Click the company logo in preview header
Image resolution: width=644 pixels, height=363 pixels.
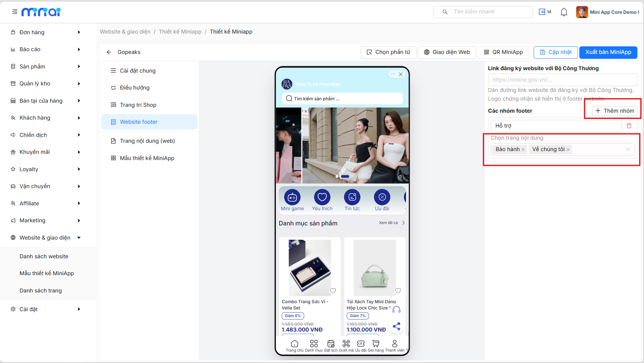287,84
